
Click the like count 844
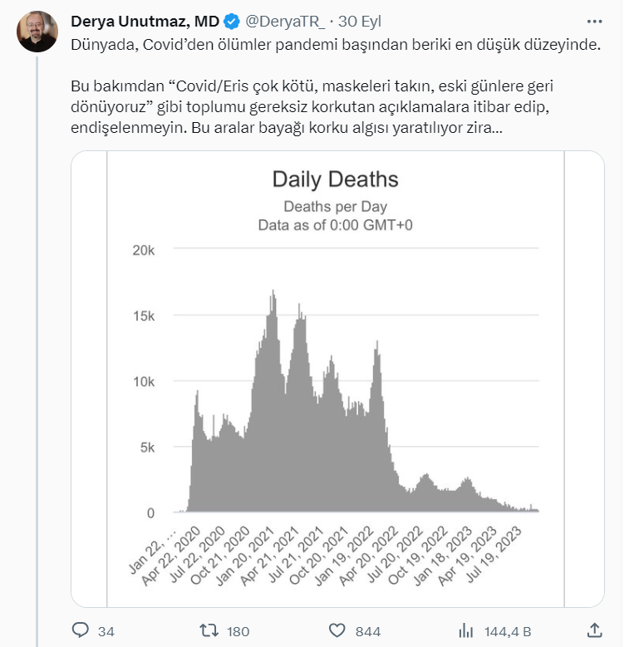(368, 631)
